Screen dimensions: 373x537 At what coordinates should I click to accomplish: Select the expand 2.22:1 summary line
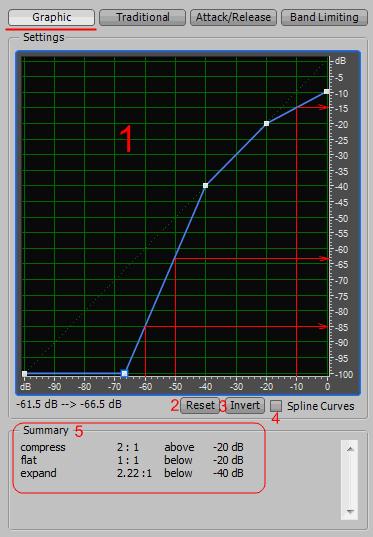tap(132, 473)
